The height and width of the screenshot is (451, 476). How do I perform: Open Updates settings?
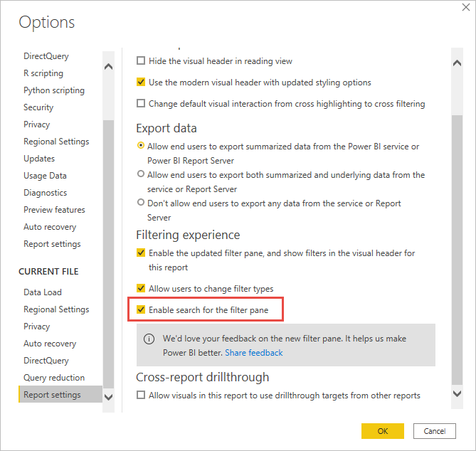(x=39, y=159)
